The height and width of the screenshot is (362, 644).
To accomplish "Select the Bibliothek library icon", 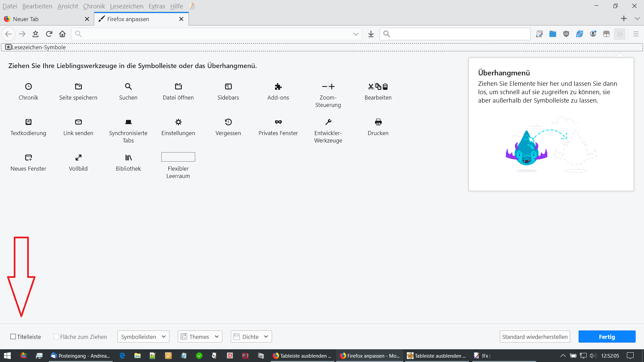I will pyautogui.click(x=128, y=158).
